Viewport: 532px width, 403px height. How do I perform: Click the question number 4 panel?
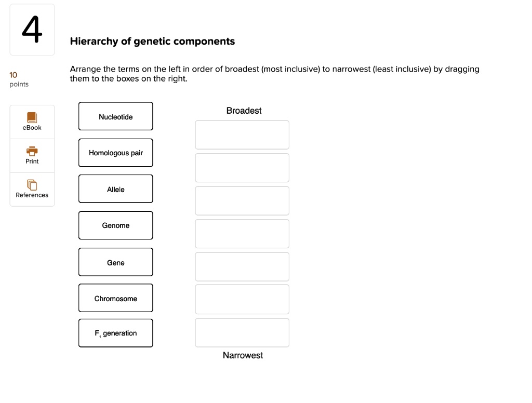[x=32, y=29]
